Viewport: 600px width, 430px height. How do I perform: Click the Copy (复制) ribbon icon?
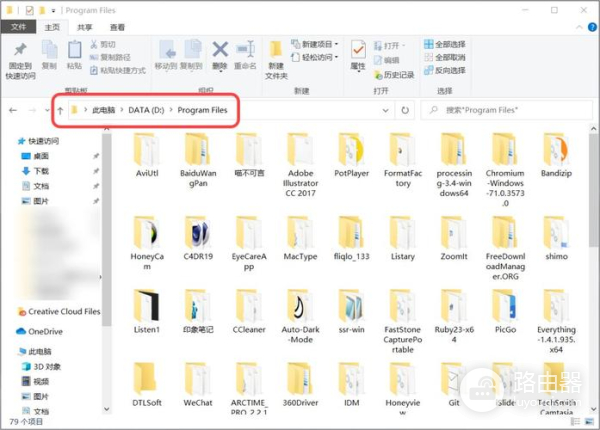49,55
